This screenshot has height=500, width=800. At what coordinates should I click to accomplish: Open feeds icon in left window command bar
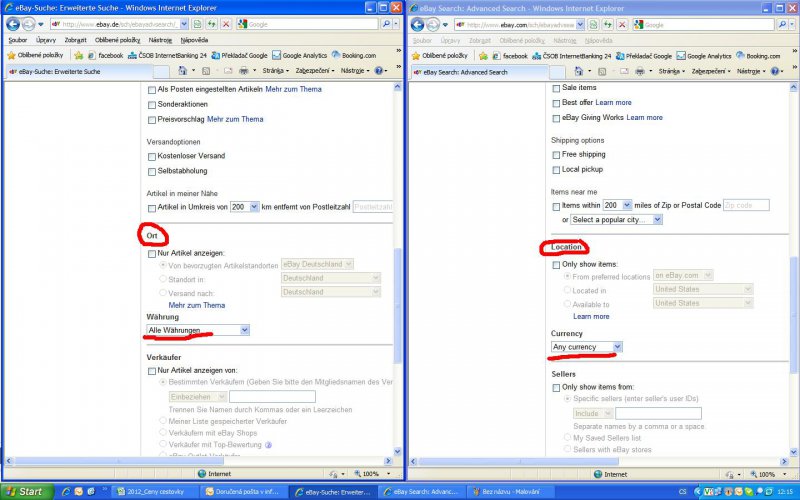206,70
